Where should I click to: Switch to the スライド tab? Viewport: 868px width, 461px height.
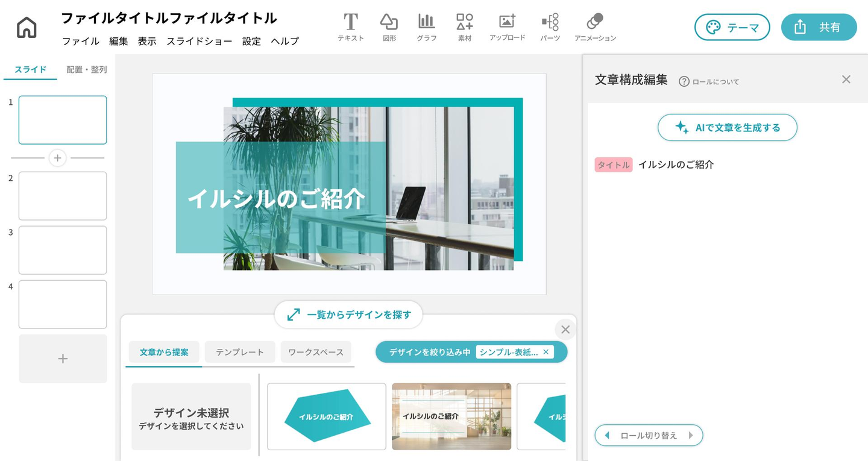pyautogui.click(x=30, y=70)
